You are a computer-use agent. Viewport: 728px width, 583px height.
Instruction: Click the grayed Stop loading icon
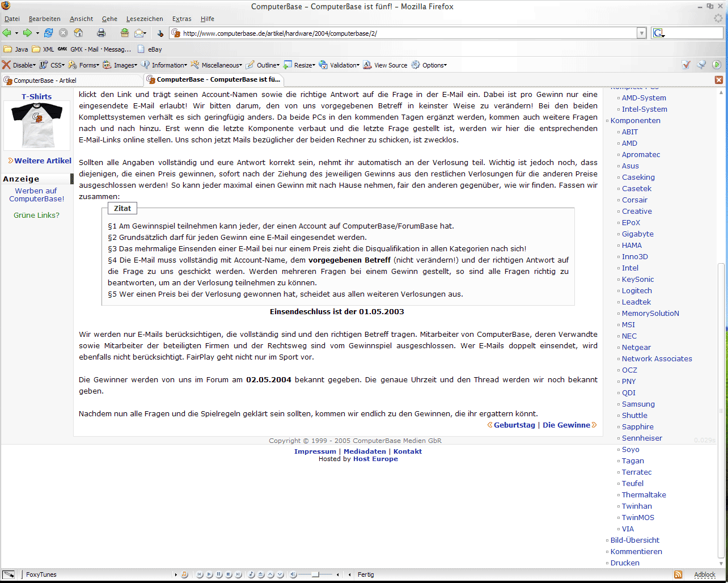pyautogui.click(x=64, y=33)
